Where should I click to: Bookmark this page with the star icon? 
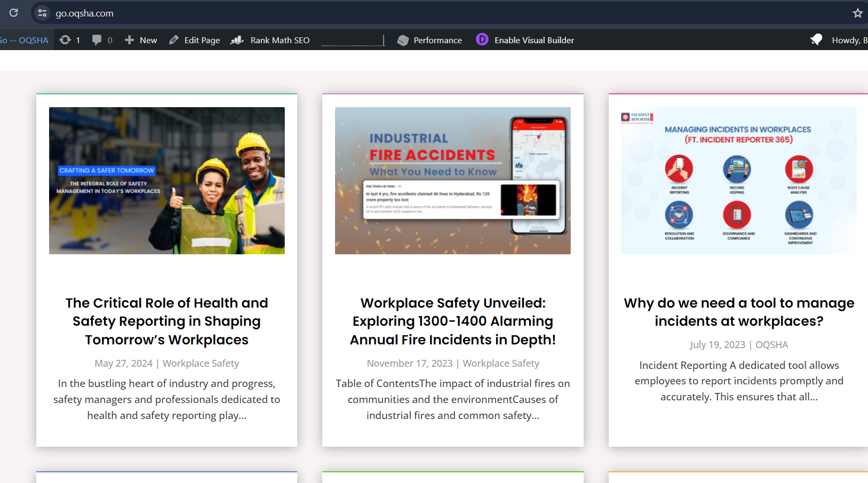(857, 13)
